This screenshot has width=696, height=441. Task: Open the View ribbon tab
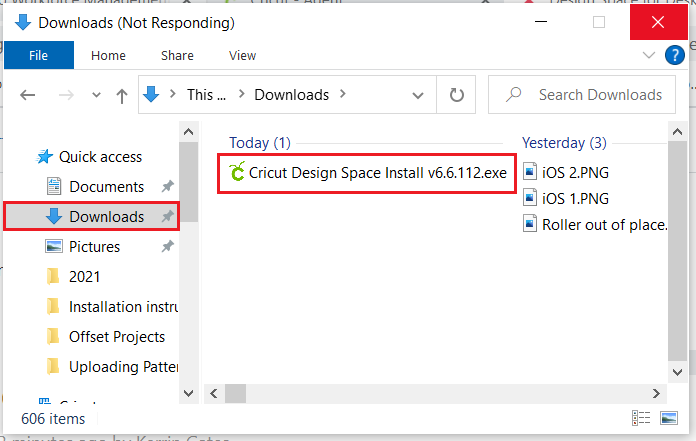click(242, 55)
